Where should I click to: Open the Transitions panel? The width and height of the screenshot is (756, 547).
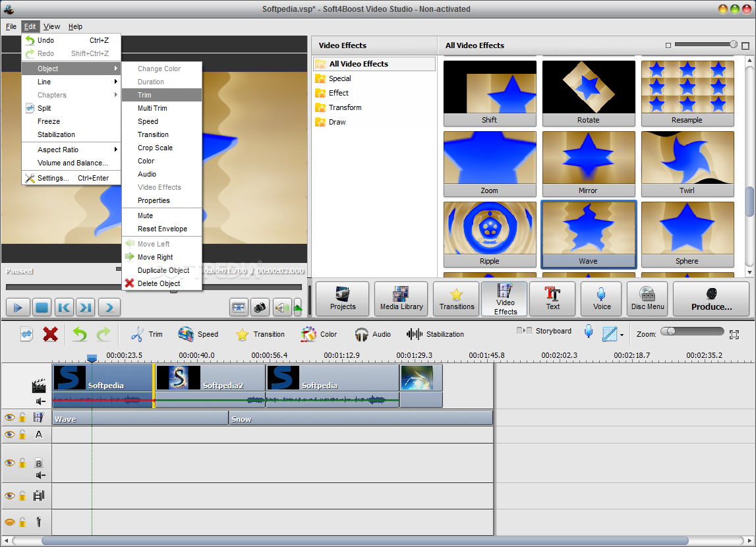457,299
